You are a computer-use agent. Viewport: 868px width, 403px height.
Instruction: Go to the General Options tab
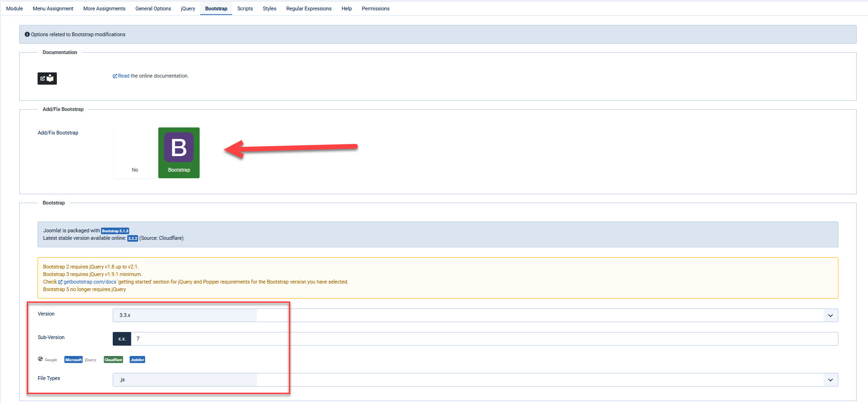153,8
